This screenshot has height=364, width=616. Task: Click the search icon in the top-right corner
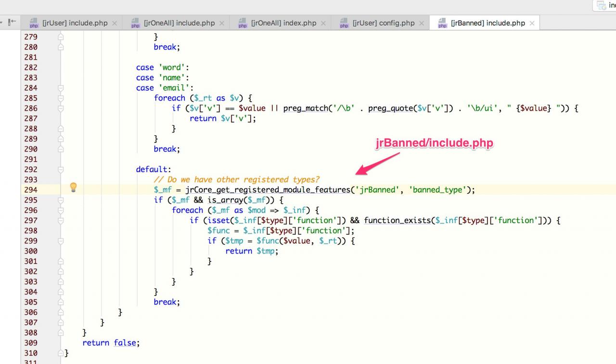pos(602,5)
